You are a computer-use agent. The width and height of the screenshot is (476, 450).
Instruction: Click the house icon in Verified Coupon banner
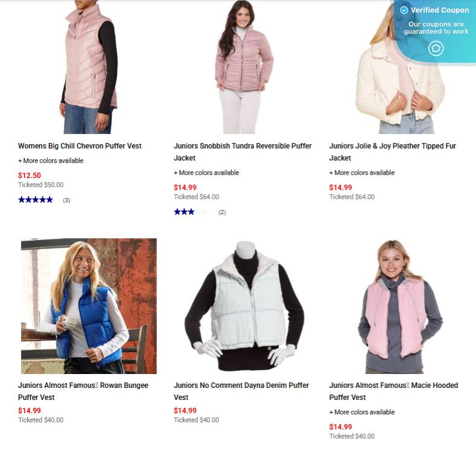[436, 48]
